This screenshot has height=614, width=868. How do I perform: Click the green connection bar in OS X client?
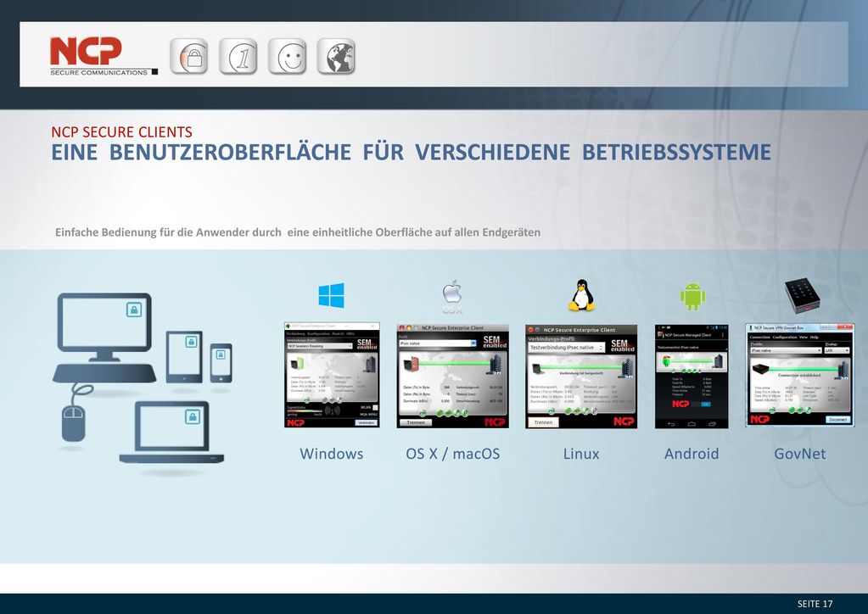tap(455, 363)
